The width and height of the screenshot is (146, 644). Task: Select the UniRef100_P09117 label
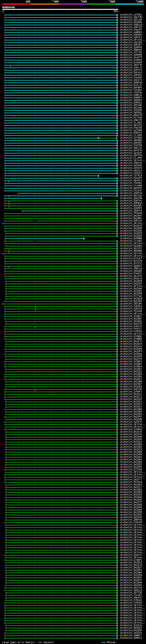131,329
